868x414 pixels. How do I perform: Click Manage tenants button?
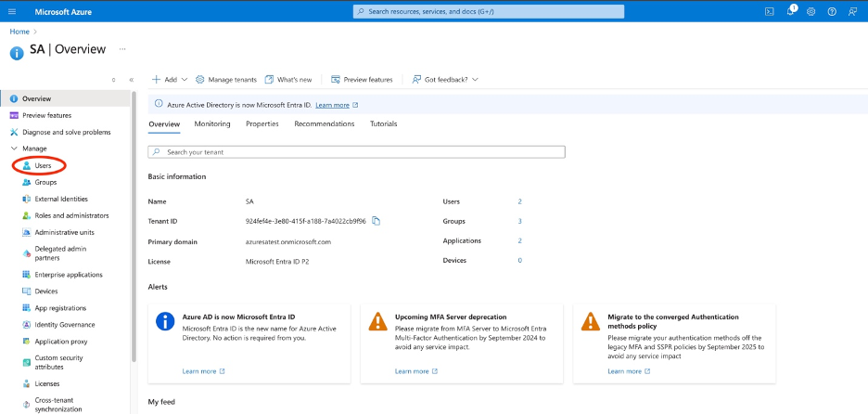coord(226,80)
